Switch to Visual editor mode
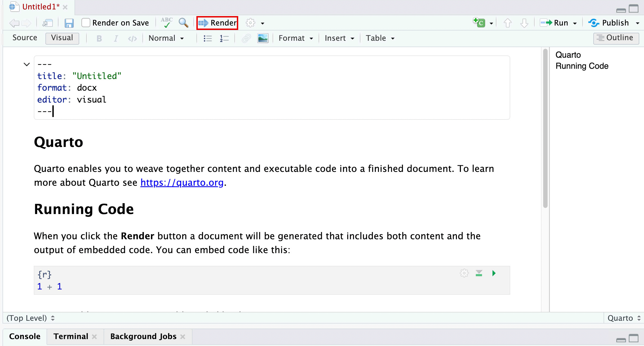Image resolution: width=644 pixels, height=346 pixels. pyautogui.click(x=62, y=38)
